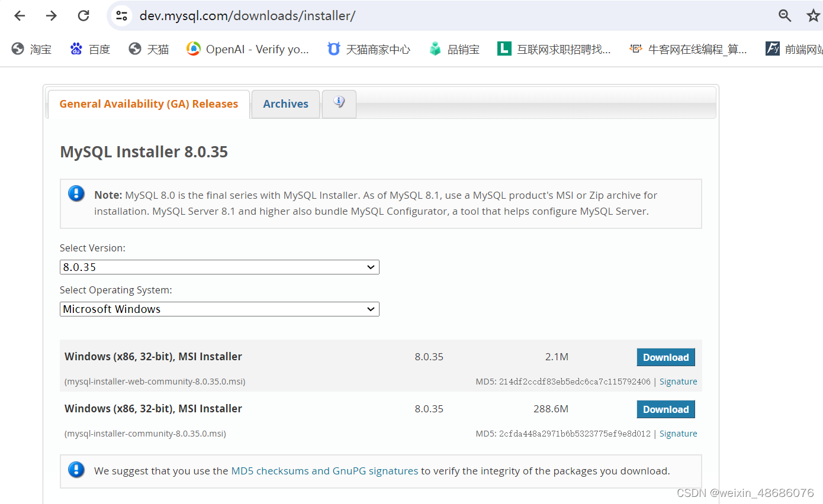823x504 pixels.
Task: Navigate back using the back arrow
Action: click(20, 15)
